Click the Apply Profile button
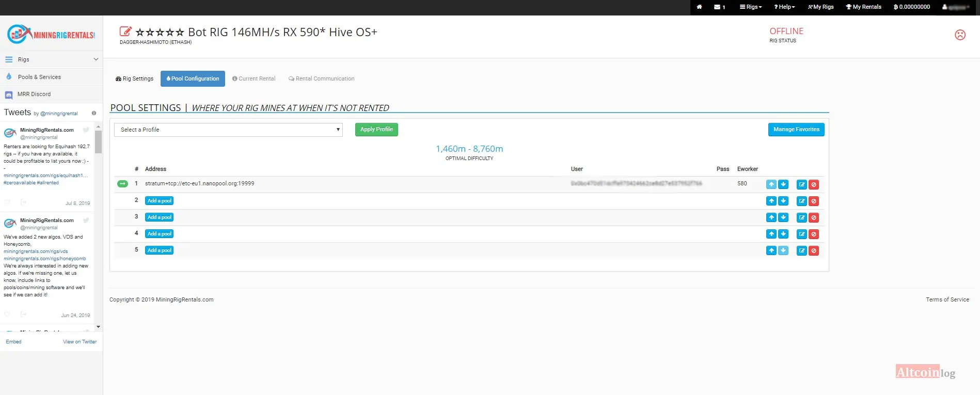Viewport: 980px width, 395px height. (x=376, y=130)
